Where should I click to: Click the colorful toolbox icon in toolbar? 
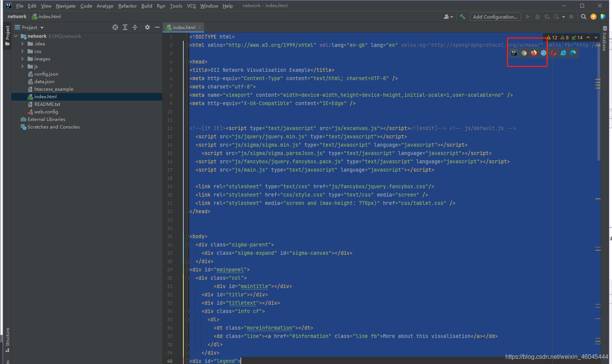(x=603, y=17)
